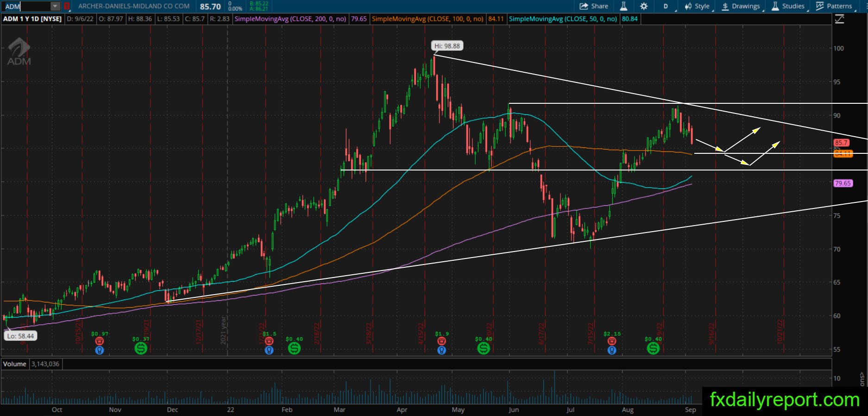868x416 pixels.
Task: Click the H: 88.36 high readout
Action: tap(140, 19)
